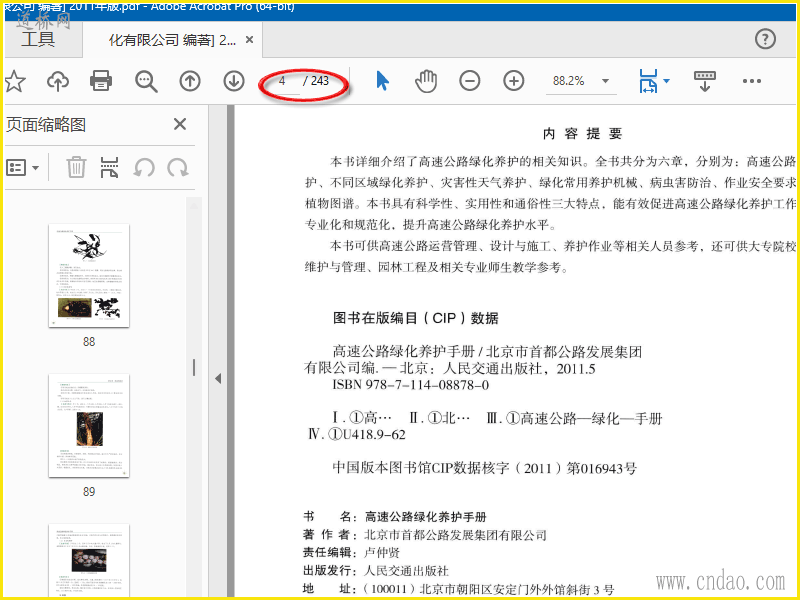This screenshot has height=600, width=800.
Task: Go to the next page with the down arrow
Action: click(x=234, y=81)
